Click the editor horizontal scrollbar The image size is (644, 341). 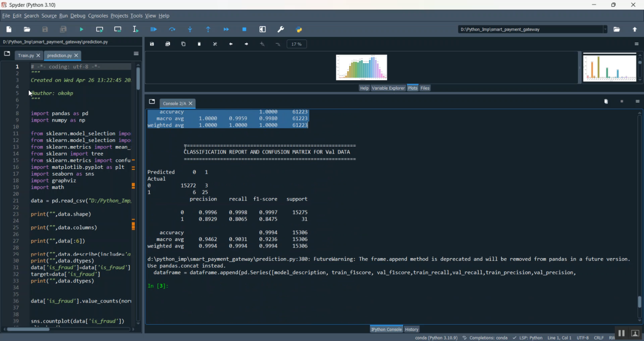click(28, 329)
